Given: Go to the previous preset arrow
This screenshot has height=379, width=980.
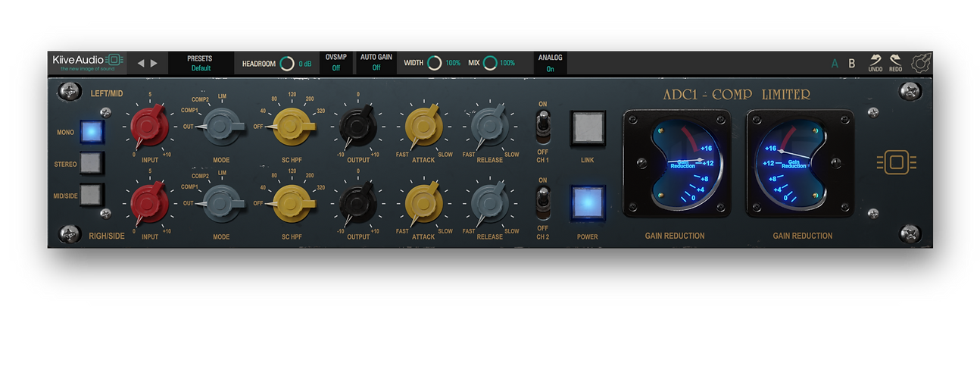Looking at the screenshot, I should [141, 64].
